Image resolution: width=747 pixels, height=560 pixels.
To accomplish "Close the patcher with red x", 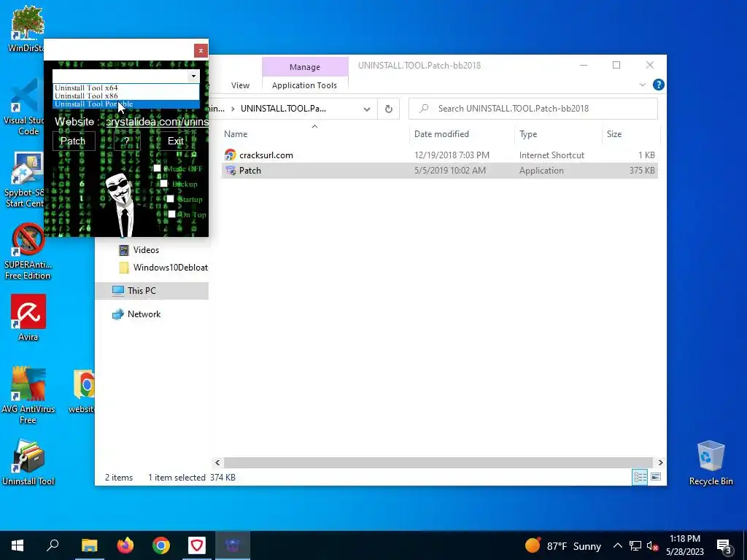I will click(201, 50).
